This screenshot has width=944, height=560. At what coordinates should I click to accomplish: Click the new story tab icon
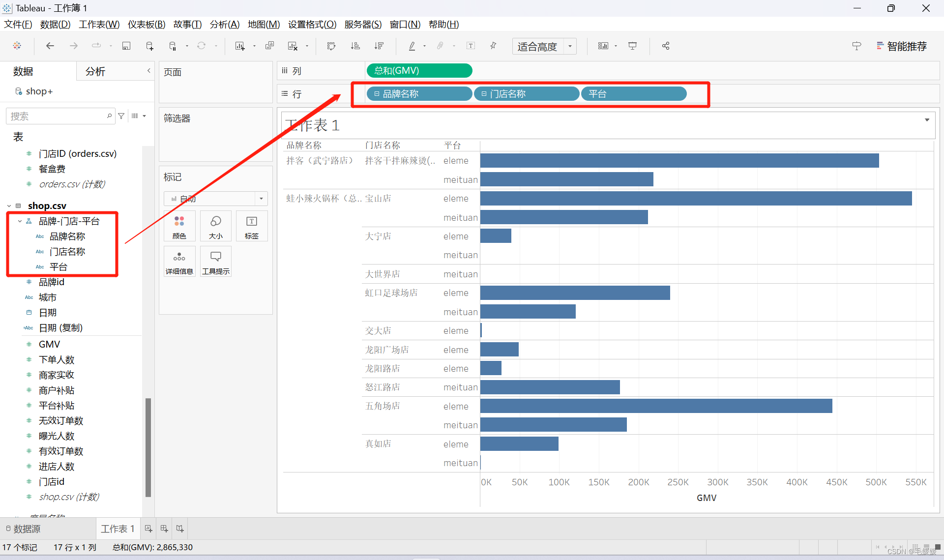coord(180,529)
